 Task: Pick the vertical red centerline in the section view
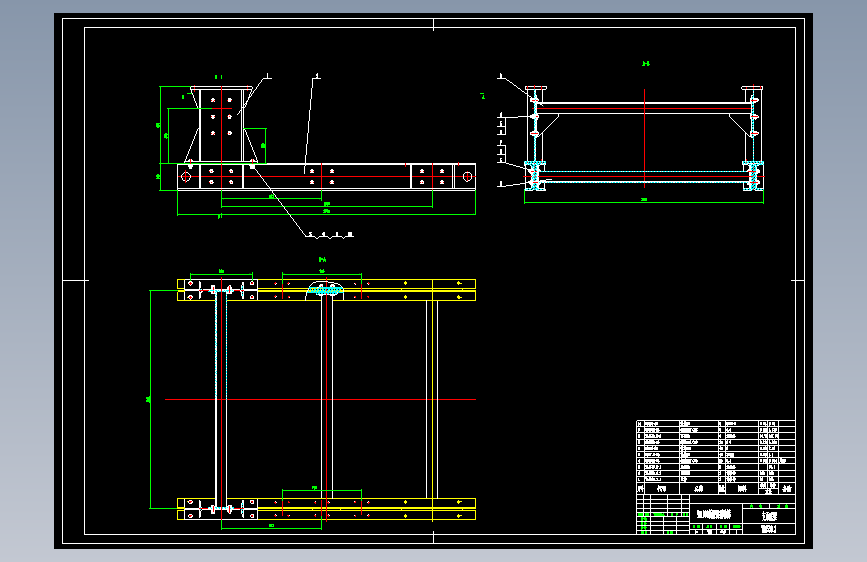tap(644, 138)
